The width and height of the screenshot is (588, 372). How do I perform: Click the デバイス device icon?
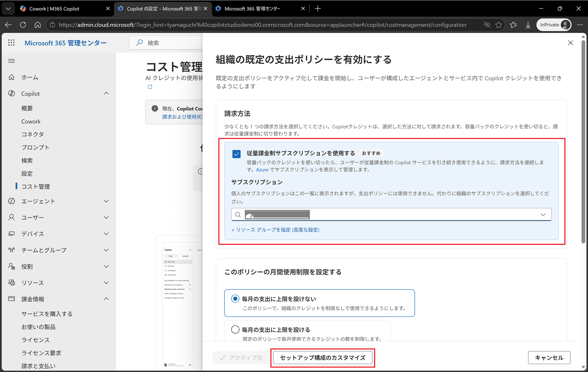coord(12,234)
